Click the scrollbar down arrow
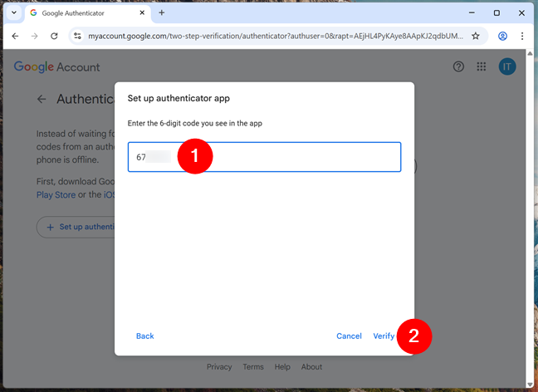This screenshot has height=392, width=538. click(530, 385)
